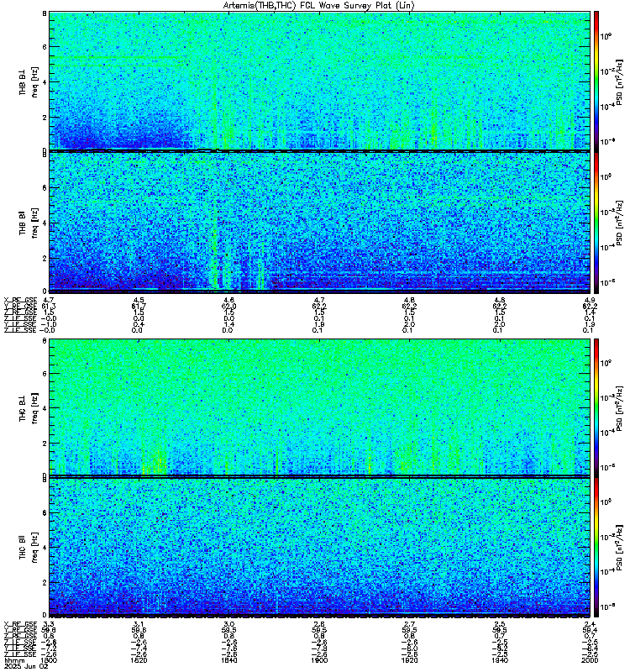Click the '1800' time tick label

(x=50, y=660)
